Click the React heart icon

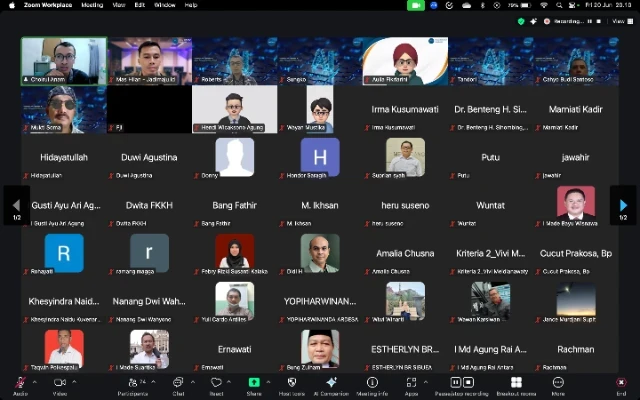216,384
